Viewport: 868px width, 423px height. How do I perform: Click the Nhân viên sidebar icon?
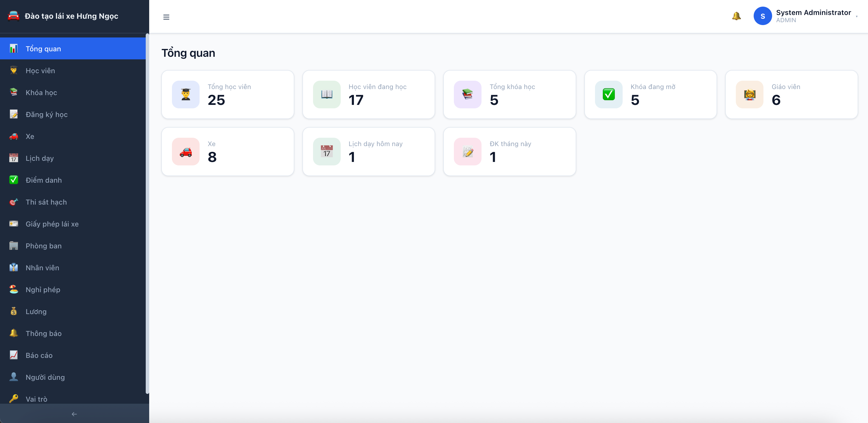(x=14, y=268)
